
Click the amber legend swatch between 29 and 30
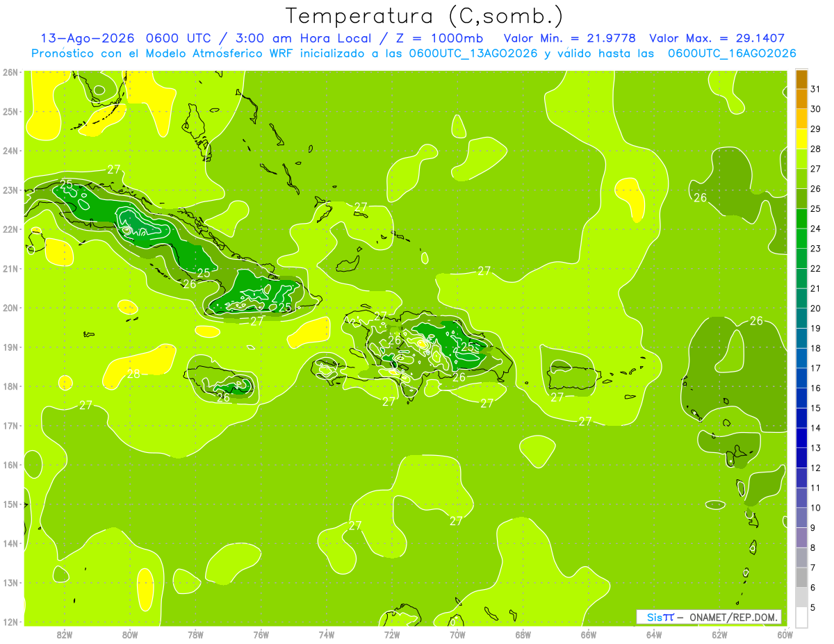click(x=801, y=119)
